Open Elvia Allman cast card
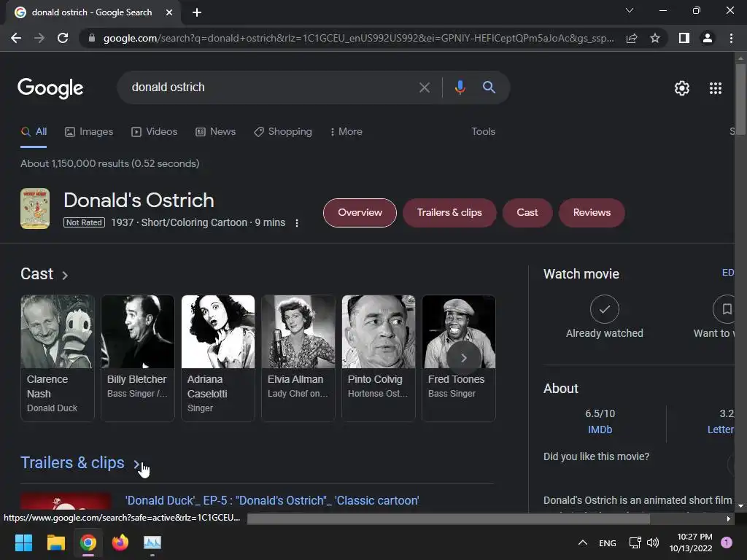747x560 pixels. click(298, 358)
